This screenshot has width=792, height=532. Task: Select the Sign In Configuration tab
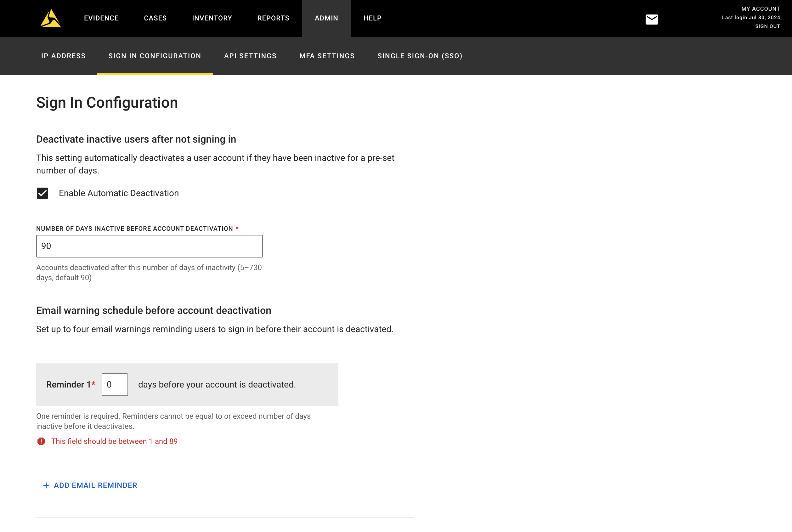[155, 56]
